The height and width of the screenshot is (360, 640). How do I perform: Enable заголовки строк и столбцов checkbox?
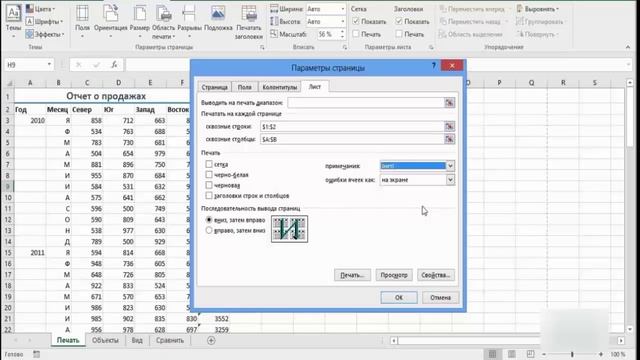pyautogui.click(x=209, y=196)
